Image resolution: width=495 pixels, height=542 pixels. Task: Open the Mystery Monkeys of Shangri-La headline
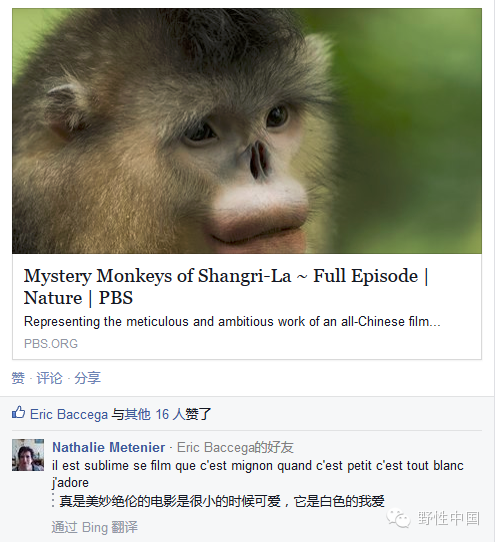pos(226,287)
